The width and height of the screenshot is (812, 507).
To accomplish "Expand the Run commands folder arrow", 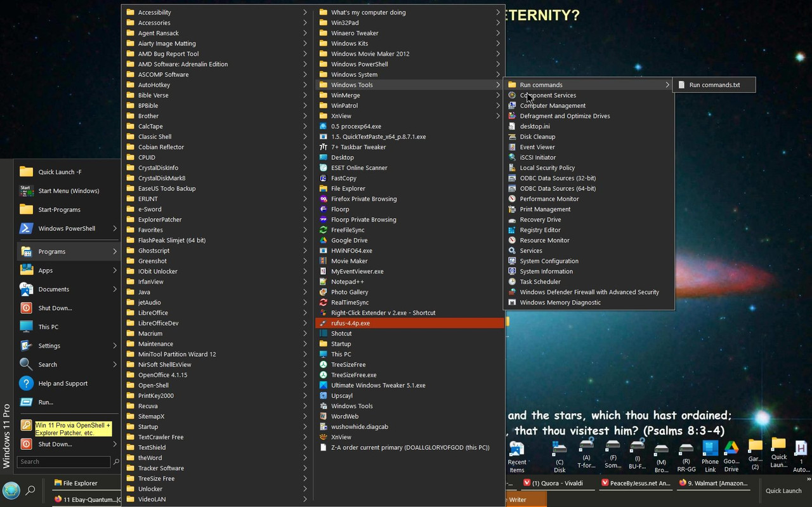I will click(x=667, y=84).
